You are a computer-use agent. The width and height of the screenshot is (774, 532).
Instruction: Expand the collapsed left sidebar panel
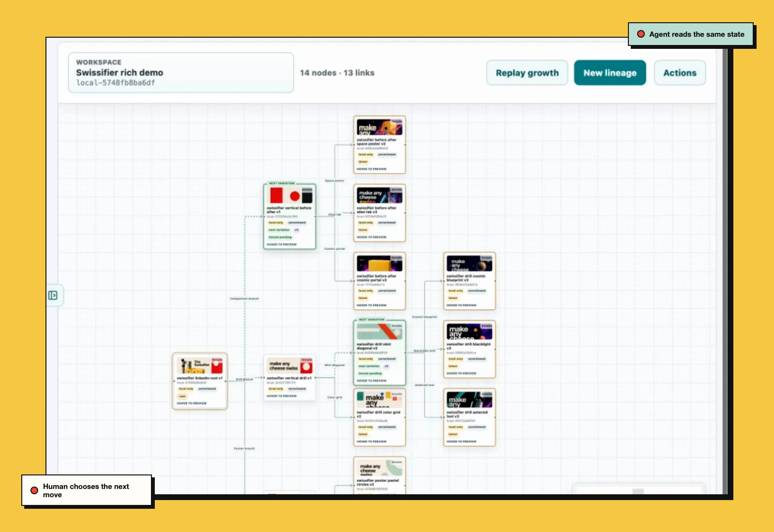[x=53, y=295]
